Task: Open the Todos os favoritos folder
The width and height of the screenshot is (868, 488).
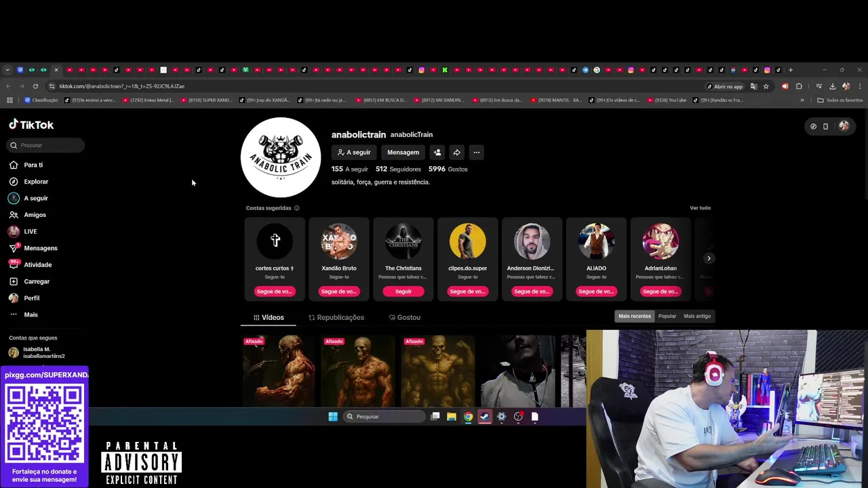Action: [840, 100]
